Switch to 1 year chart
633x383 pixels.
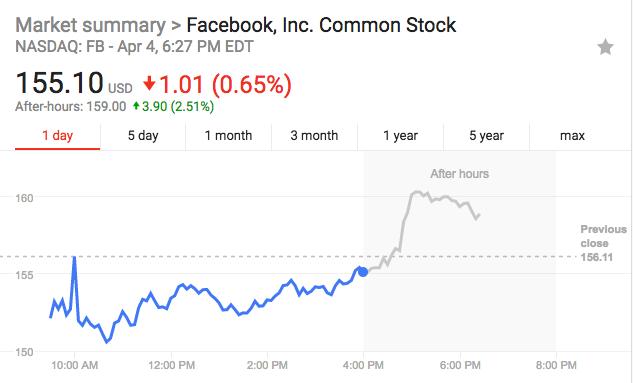coord(400,136)
